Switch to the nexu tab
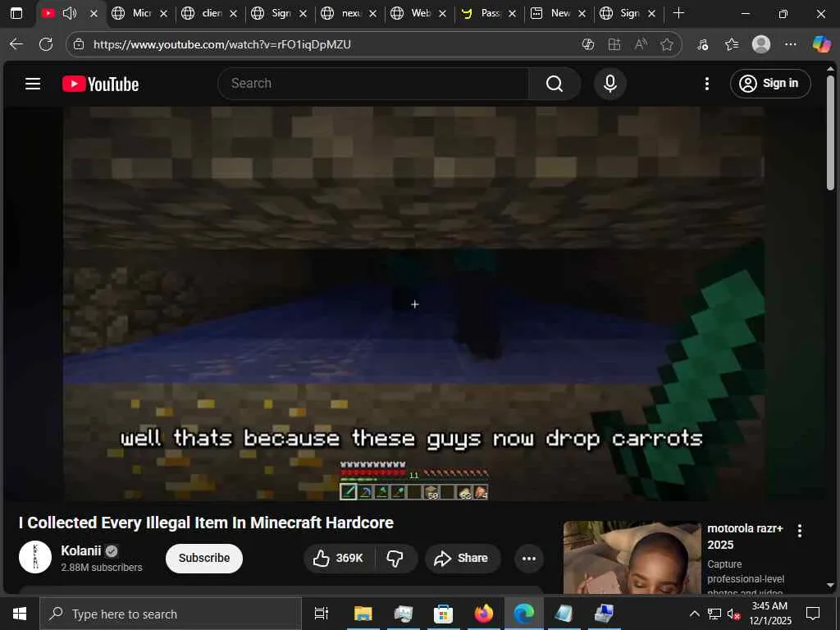Screen dimensions: 840x630 pos(351,13)
